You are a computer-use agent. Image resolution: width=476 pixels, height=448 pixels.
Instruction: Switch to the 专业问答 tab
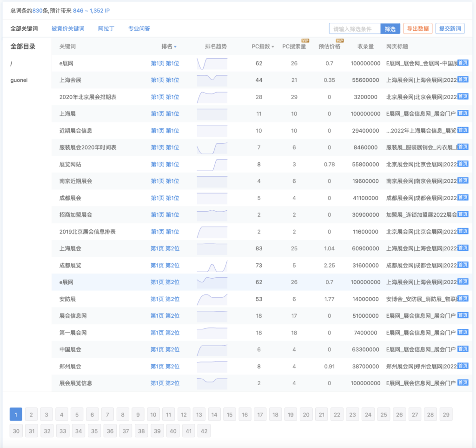[x=139, y=28]
